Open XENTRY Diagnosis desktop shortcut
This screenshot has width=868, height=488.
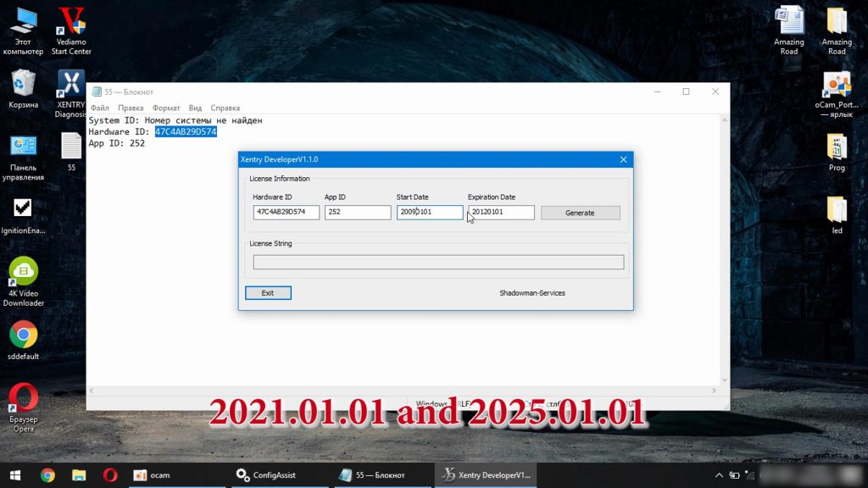click(71, 93)
